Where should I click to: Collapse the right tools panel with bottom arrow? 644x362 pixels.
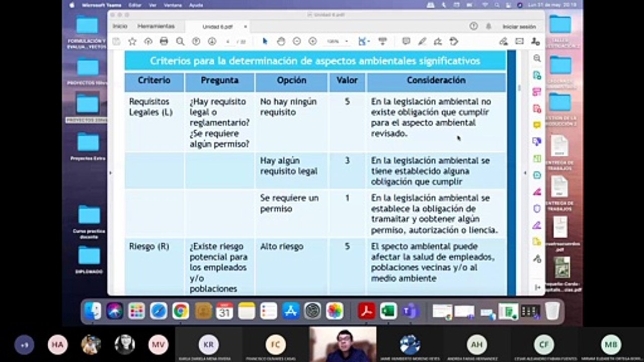(x=537, y=287)
